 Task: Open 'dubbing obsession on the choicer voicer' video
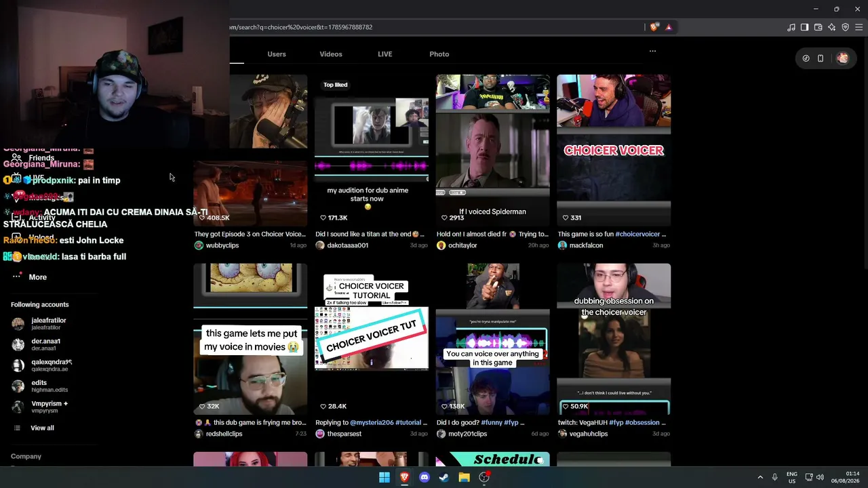pos(614,339)
